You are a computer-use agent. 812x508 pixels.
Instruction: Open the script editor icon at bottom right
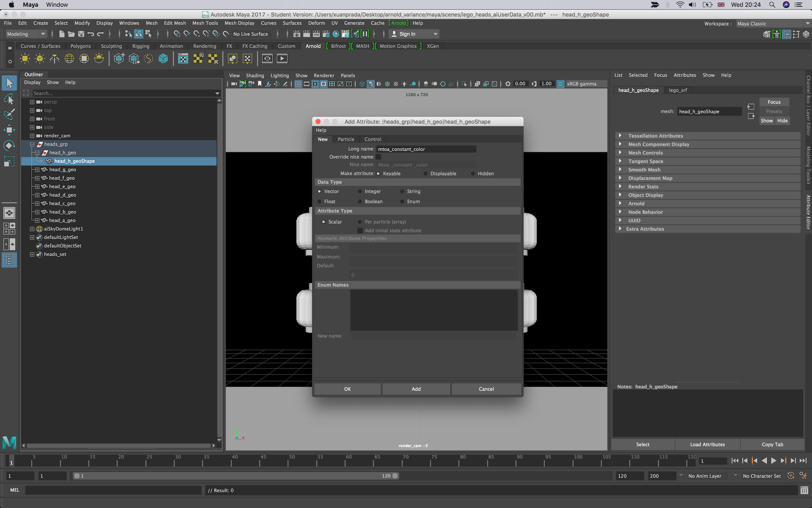804,490
